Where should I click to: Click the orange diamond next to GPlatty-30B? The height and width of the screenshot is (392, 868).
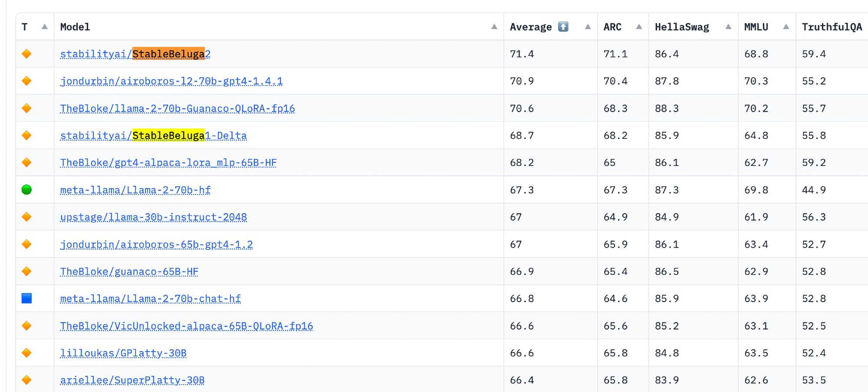[x=26, y=353]
